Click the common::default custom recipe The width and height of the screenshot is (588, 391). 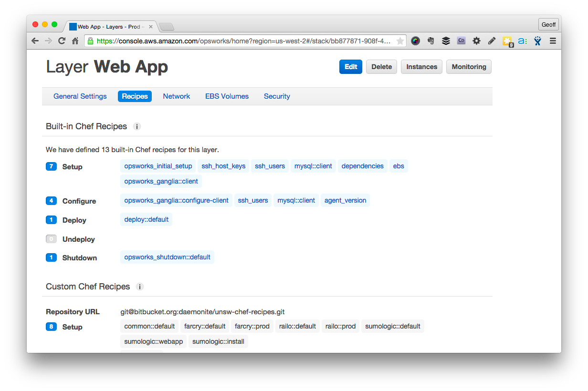[149, 326]
